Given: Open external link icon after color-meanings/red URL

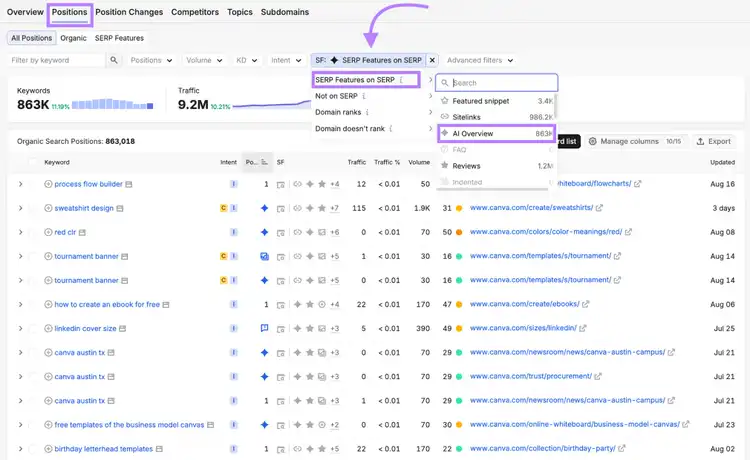Looking at the screenshot, I should pyautogui.click(x=628, y=232).
